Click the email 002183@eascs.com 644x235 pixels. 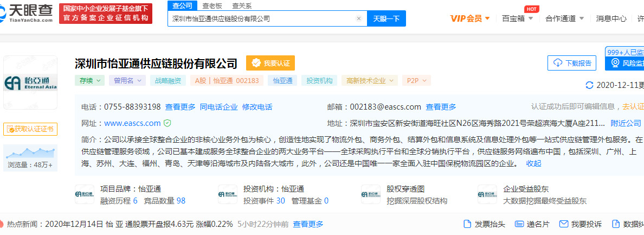click(x=385, y=107)
